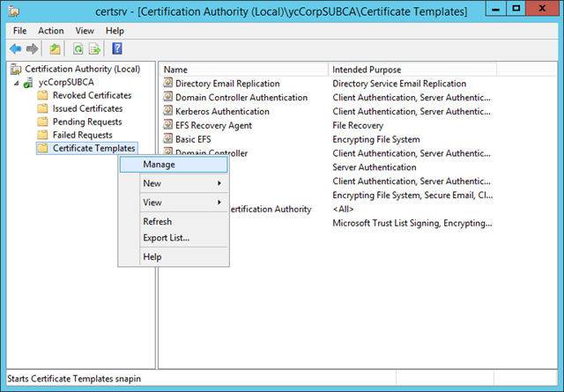564x392 pixels.
Task: Collapse the ycCorpSUBCA tree node
Action: (16, 83)
